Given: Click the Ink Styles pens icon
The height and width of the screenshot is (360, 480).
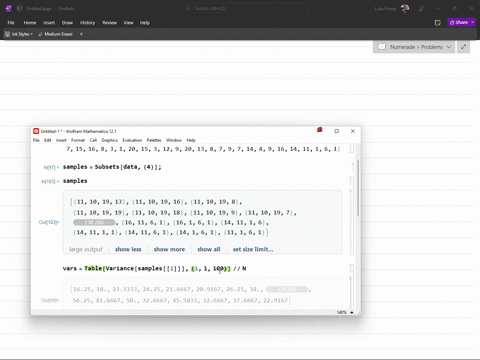Looking at the screenshot, I should (7, 34).
